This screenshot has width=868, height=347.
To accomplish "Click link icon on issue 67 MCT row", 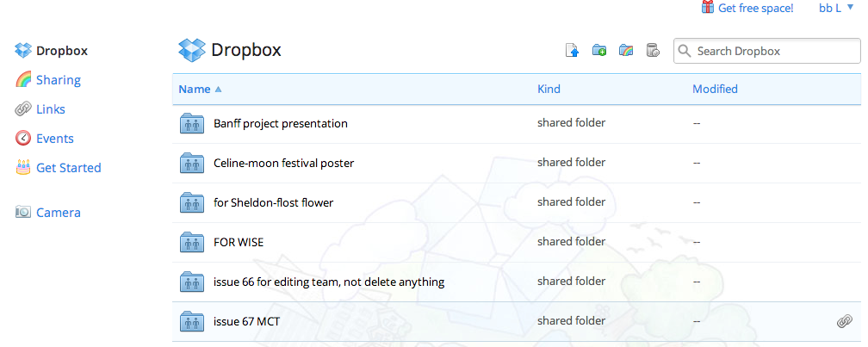I will pyautogui.click(x=844, y=321).
